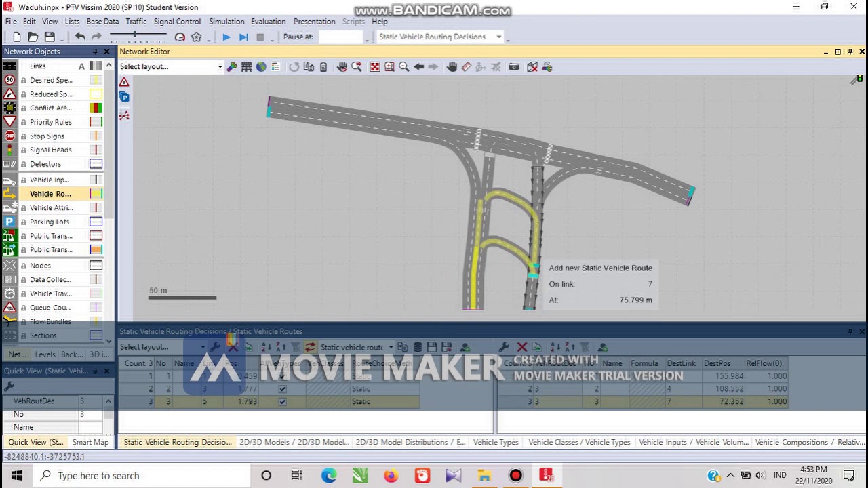Toggle the checkbox in routing decision row 2
This screenshot has height=488, width=868.
pyautogui.click(x=282, y=389)
